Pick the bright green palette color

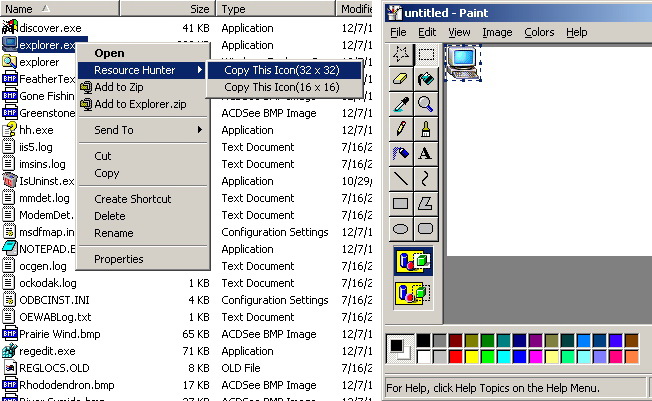point(487,356)
